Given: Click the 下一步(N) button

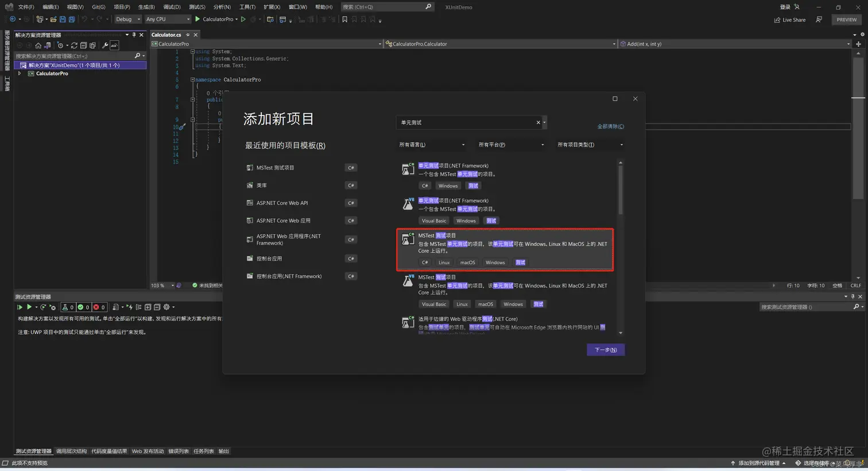Looking at the screenshot, I should [606, 350].
